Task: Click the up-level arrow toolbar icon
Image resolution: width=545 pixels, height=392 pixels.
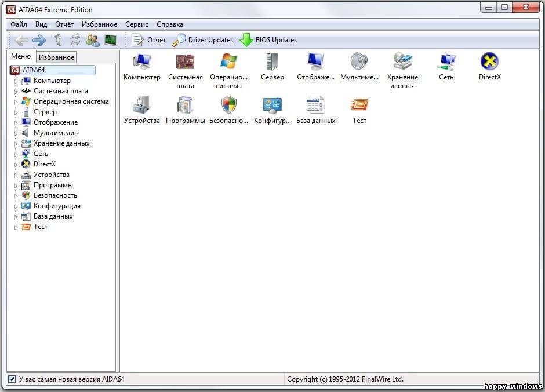Action: click(59, 41)
